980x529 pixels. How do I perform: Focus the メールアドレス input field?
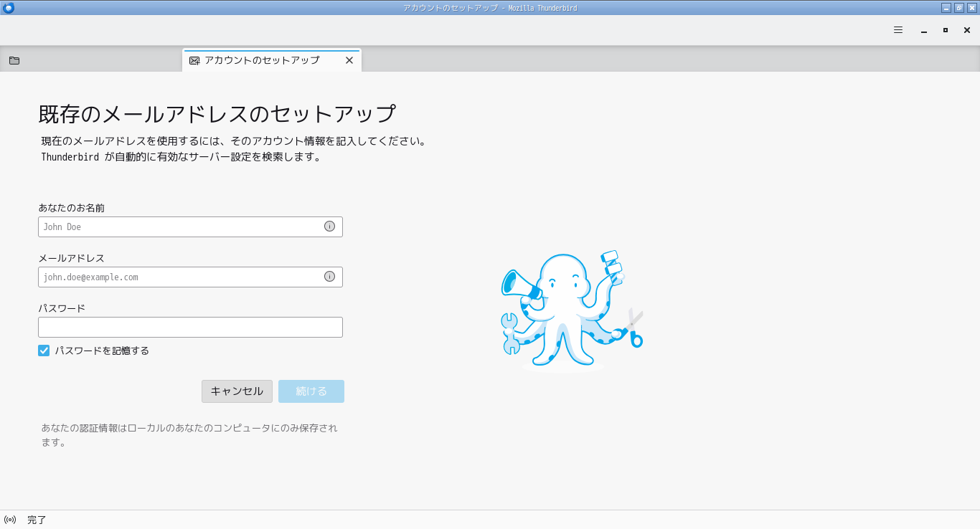190,277
